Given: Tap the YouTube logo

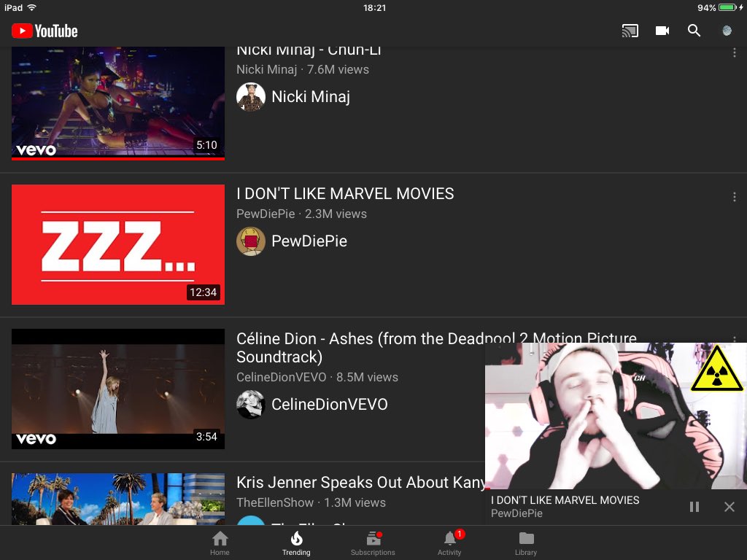Looking at the screenshot, I should pos(44,31).
